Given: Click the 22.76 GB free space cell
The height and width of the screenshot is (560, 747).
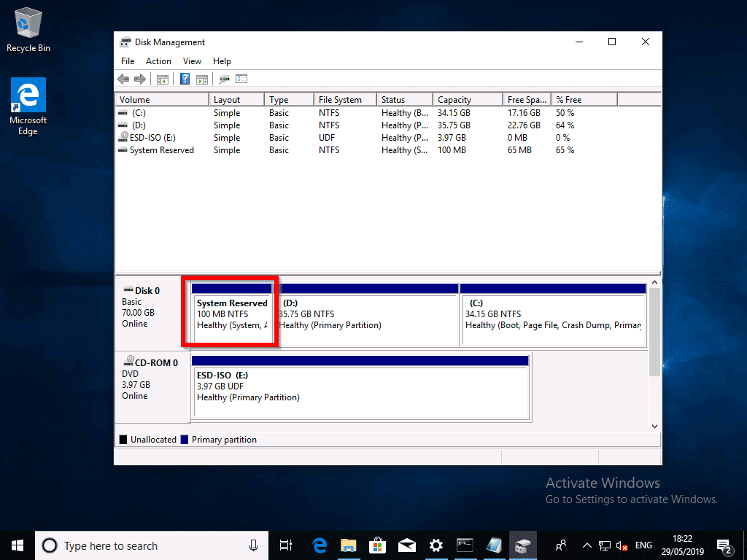Looking at the screenshot, I should [x=524, y=125].
